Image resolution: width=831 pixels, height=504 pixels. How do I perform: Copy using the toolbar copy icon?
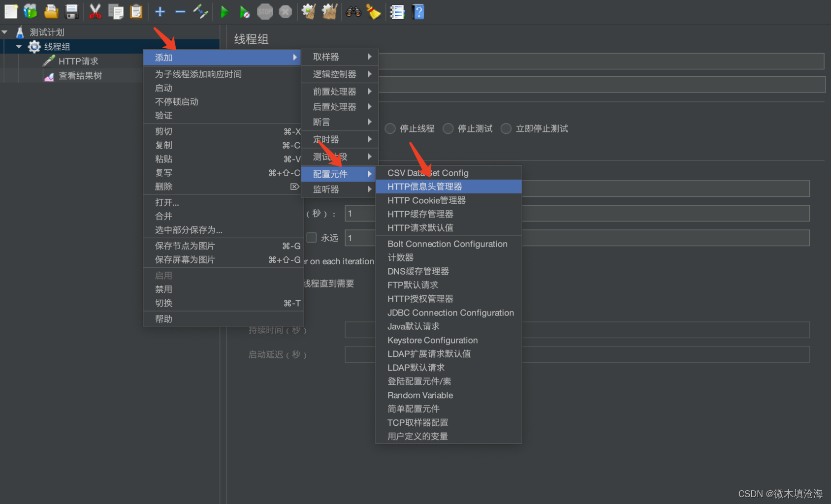pyautogui.click(x=116, y=11)
